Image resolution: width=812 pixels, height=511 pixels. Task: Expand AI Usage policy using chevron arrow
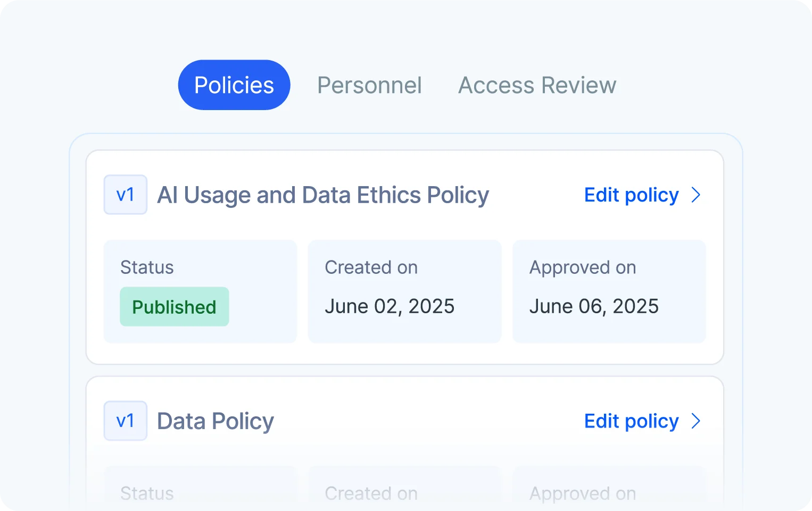[x=695, y=195]
